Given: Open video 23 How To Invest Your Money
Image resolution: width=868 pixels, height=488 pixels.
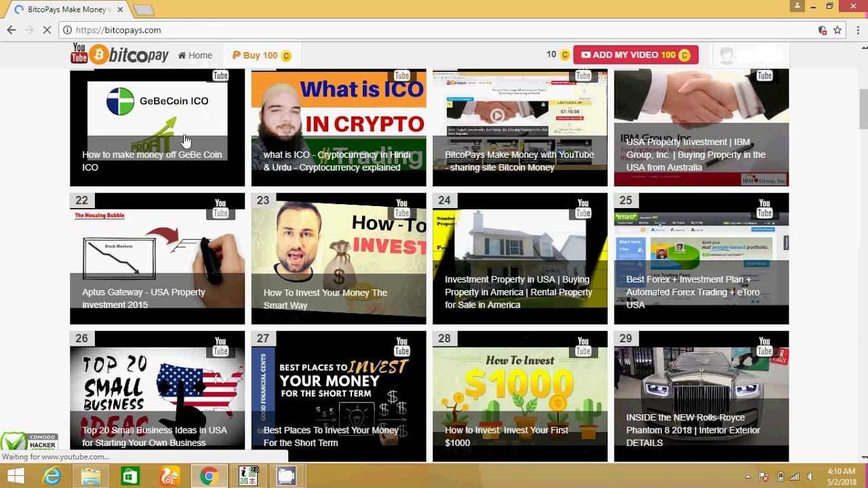Looking at the screenshot, I should 338,259.
